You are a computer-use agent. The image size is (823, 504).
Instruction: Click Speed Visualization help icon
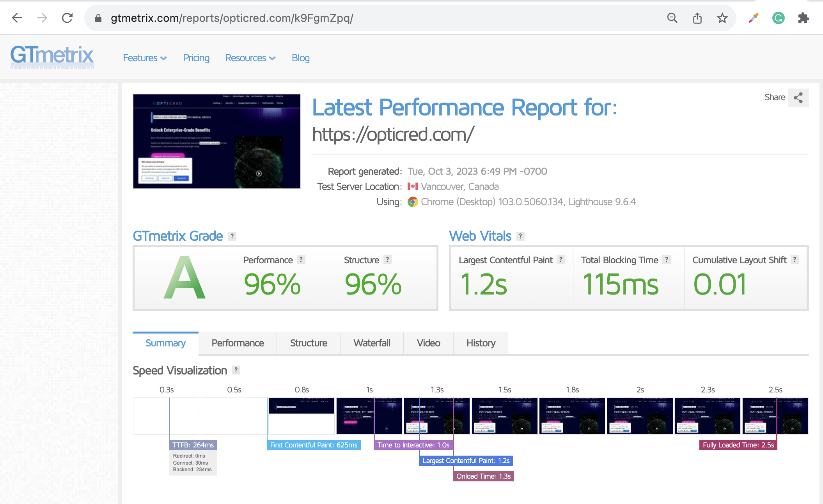[236, 370]
